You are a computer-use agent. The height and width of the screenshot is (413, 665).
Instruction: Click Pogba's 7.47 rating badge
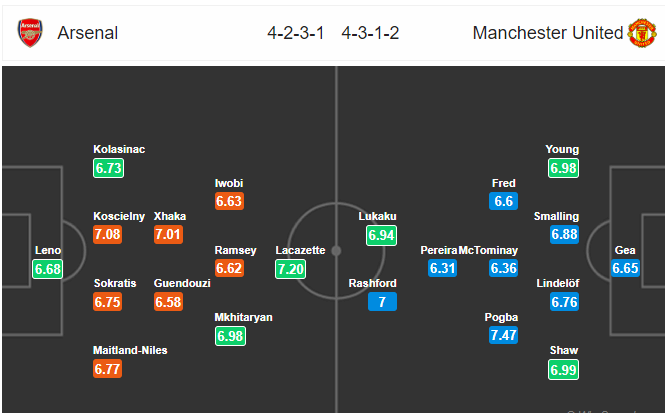click(x=504, y=335)
